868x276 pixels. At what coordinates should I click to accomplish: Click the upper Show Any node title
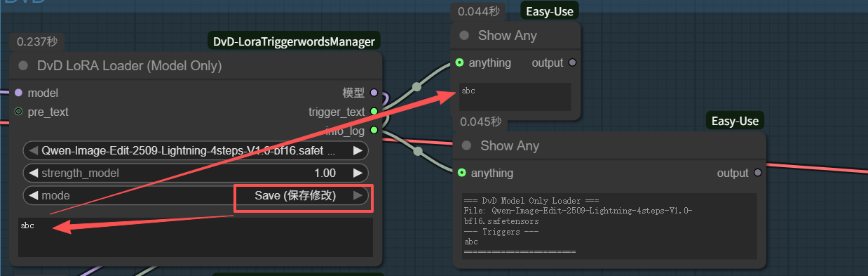(x=508, y=35)
